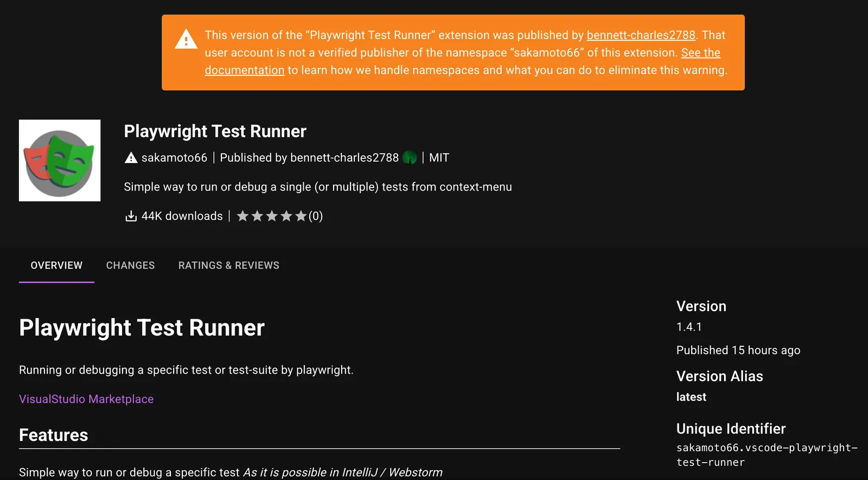Click the unique identifier 'sakamoto66.vscode-playwright-test-runner'
Screen dimensions: 868x480
767,455
